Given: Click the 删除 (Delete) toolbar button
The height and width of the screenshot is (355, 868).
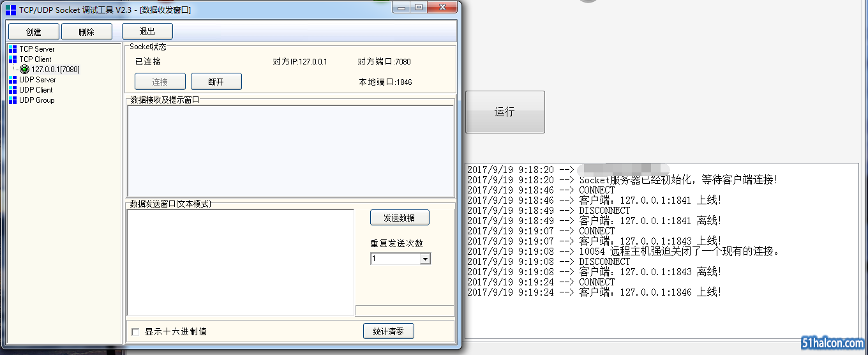Looking at the screenshot, I should (87, 32).
